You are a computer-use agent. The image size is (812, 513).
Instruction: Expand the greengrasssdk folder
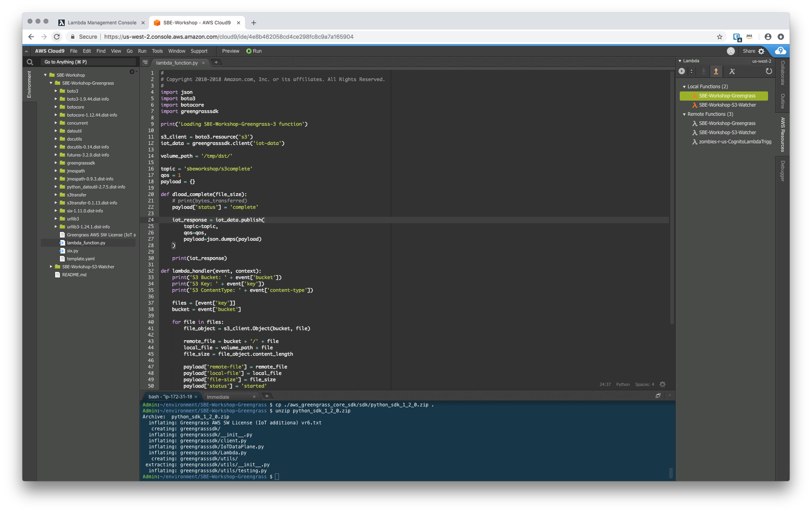click(56, 163)
